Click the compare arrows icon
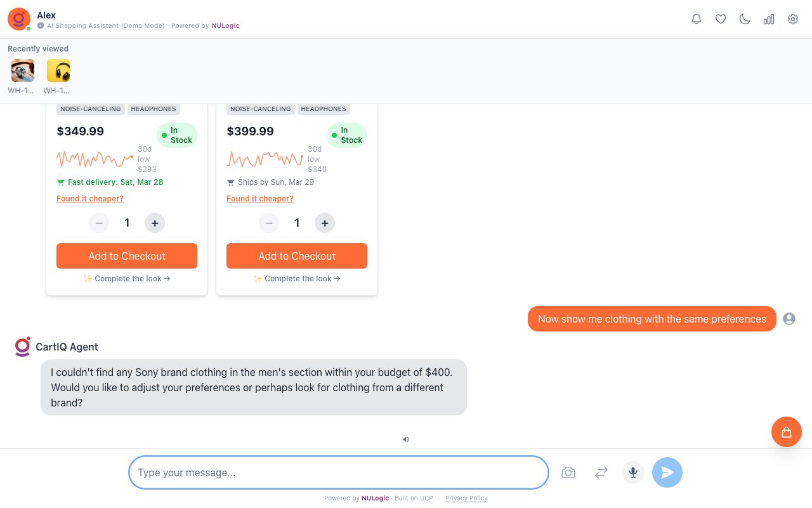Screen dimensions: 812x508 pos(601,472)
